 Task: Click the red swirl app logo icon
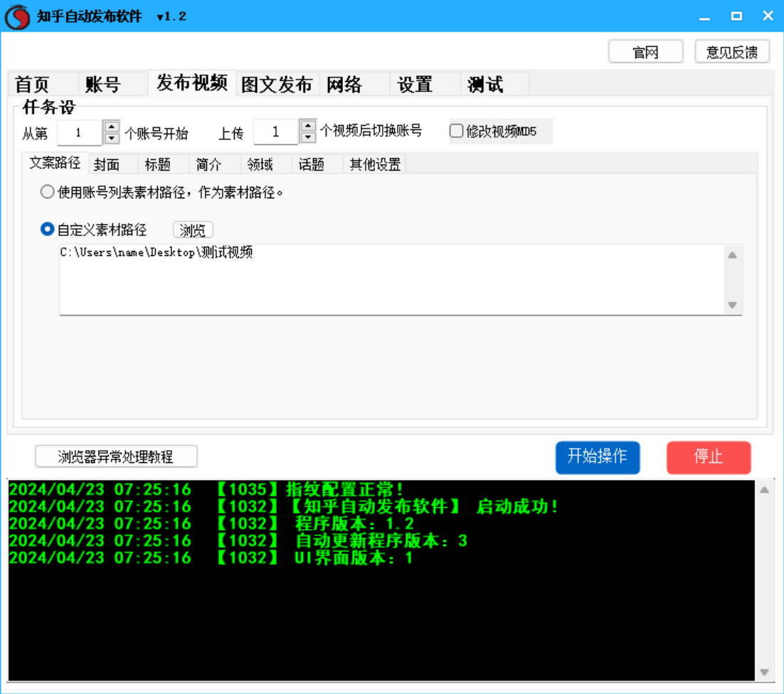tap(17, 16)
